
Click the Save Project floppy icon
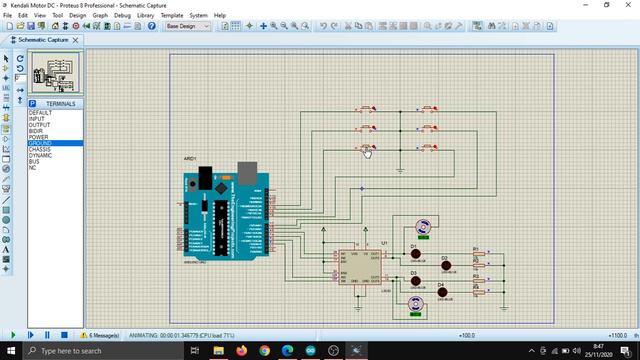(31, 26)
